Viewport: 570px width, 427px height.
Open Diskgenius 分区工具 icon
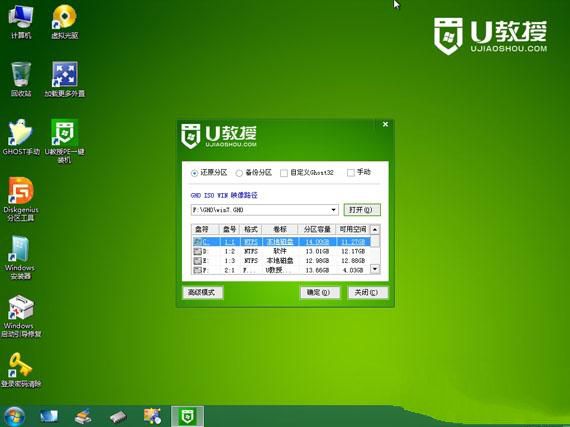(x=21, y=199)
